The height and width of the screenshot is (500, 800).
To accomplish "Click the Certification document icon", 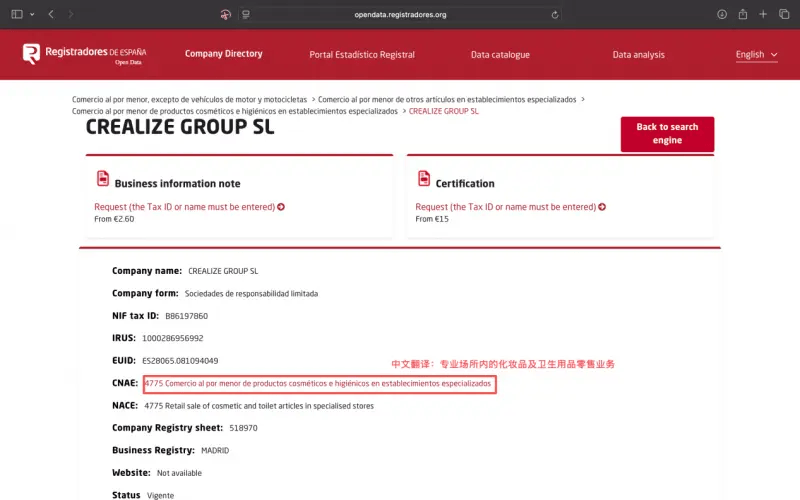I will [423, 179].
